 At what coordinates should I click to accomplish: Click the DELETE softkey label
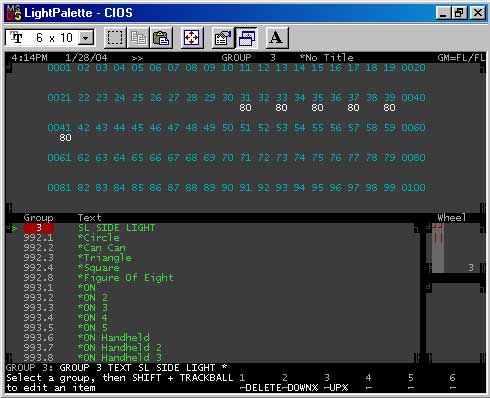pyautogui.click(x=263, y=388)
